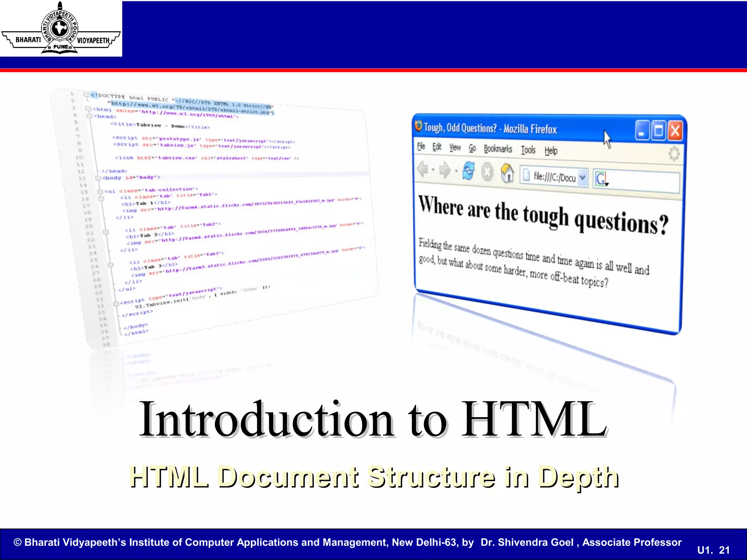Click the copyright footer text
The height and width of the screenshot is (560, 747).
[x=348, y=542]
